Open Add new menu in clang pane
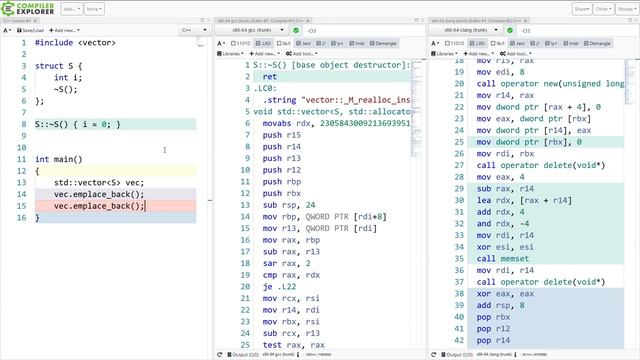Viewport: 640px width, 360px height. tap(478, 53)
